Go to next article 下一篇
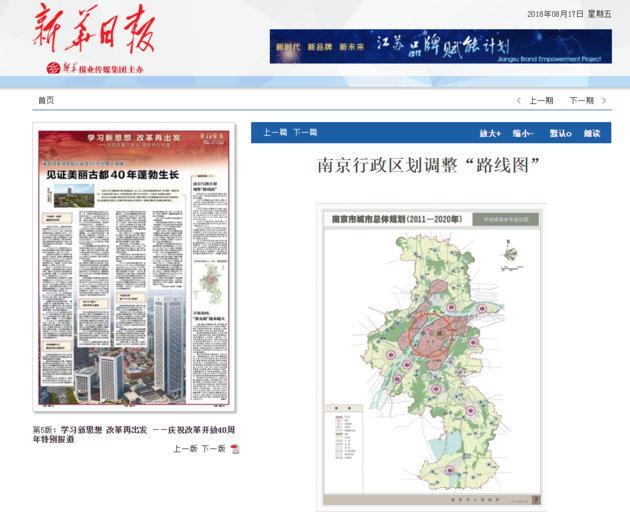Viewport: 630px width, 512px height. tap(305, 132)
